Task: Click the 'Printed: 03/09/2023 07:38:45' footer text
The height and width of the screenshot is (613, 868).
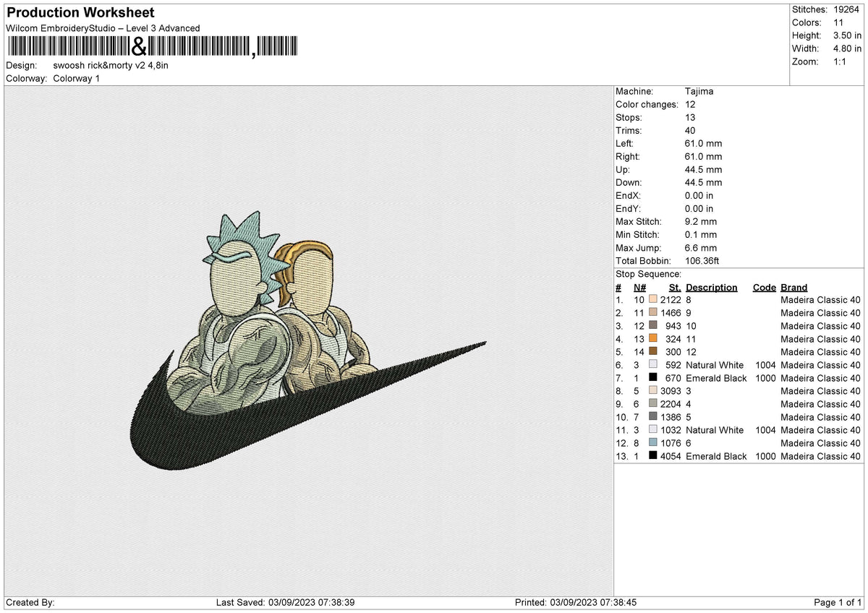Action: 576,602
